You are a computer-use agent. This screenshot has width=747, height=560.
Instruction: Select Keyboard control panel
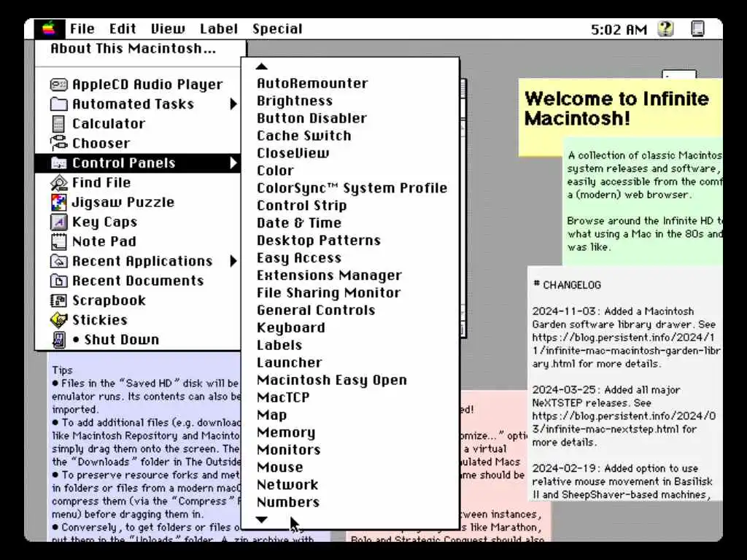point(290,327)
